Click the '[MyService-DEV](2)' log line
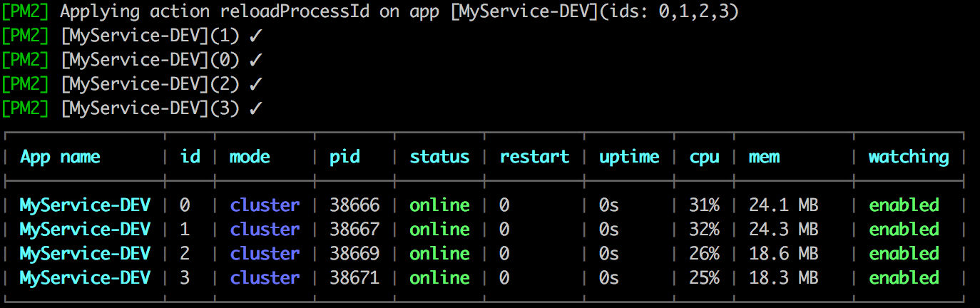Image resolution: width=980 pixels, height=308 pixels. (133, 85)
